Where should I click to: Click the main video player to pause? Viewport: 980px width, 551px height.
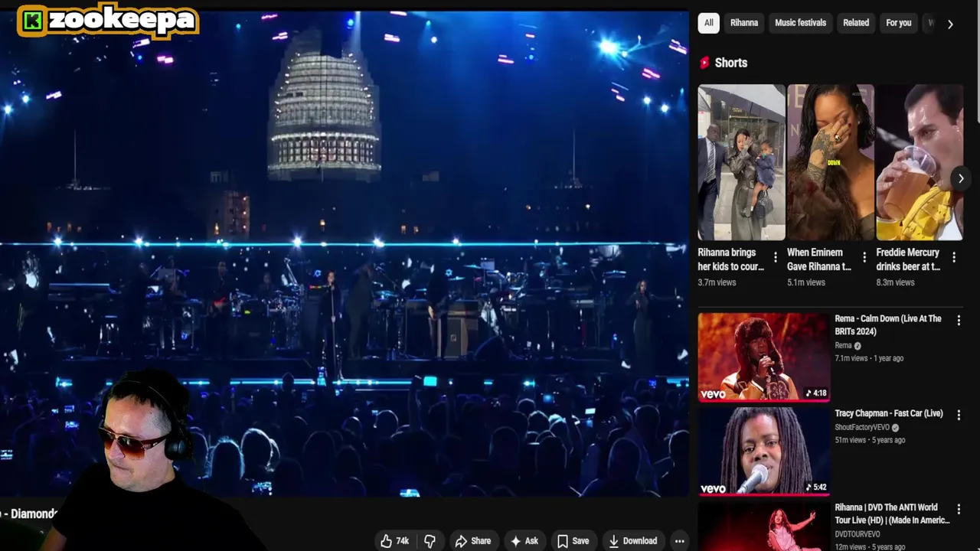(345, 253)
